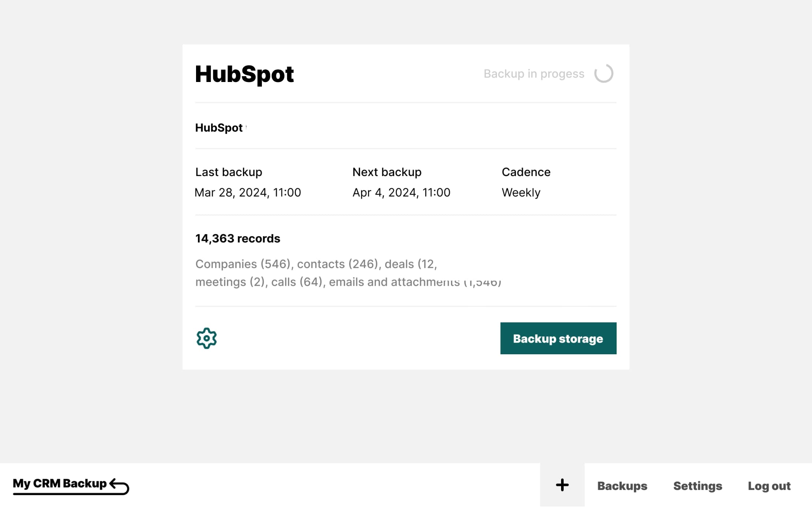Click the plus icon to add backup
The image size is (812, 508).
pyautogui.click(x=562, y=485)
